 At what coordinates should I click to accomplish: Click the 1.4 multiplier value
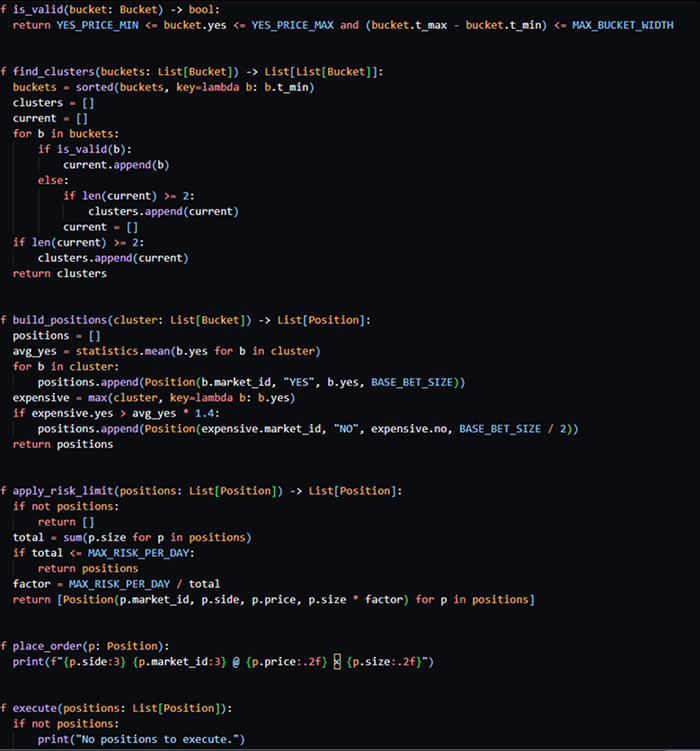[204, 413]
